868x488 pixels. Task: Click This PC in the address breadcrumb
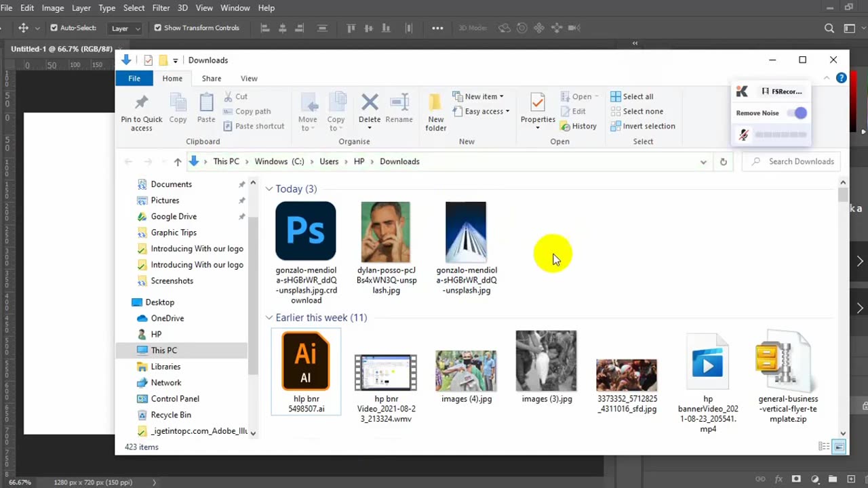point(226,161)
